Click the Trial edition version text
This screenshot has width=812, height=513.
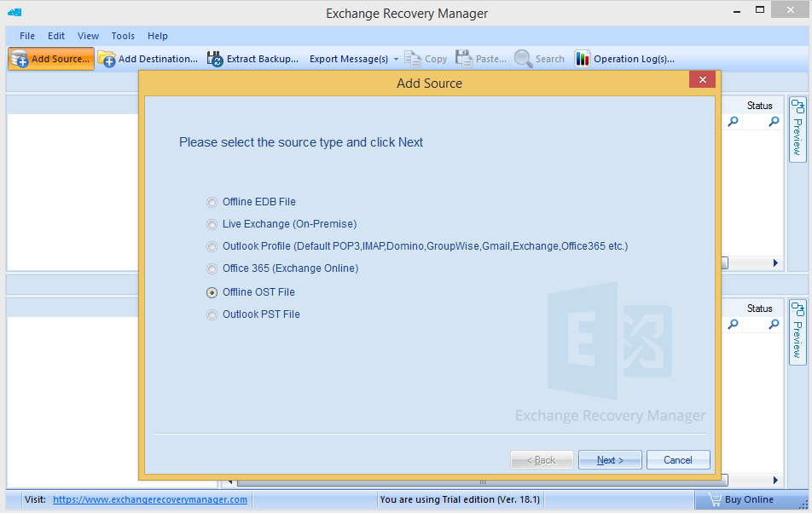coord(460,499)
